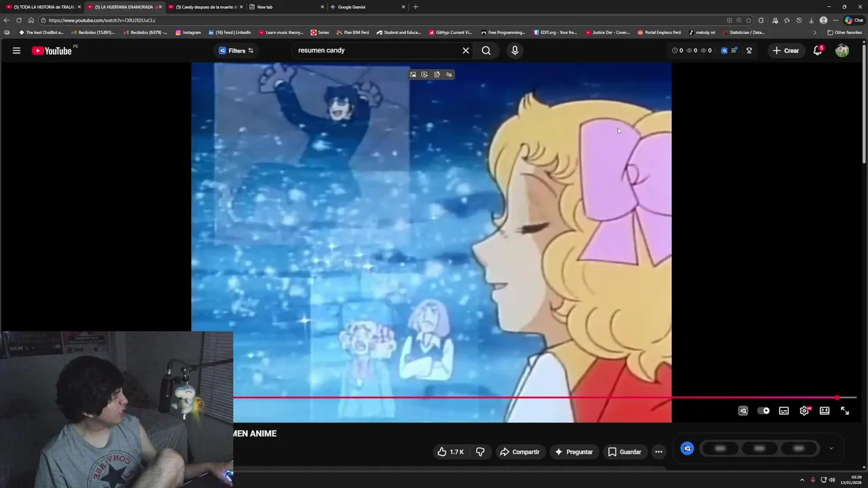868x488 pixels.
Task: Open 'Learn music theory' bookmark
Action: [x=281, y=33]
